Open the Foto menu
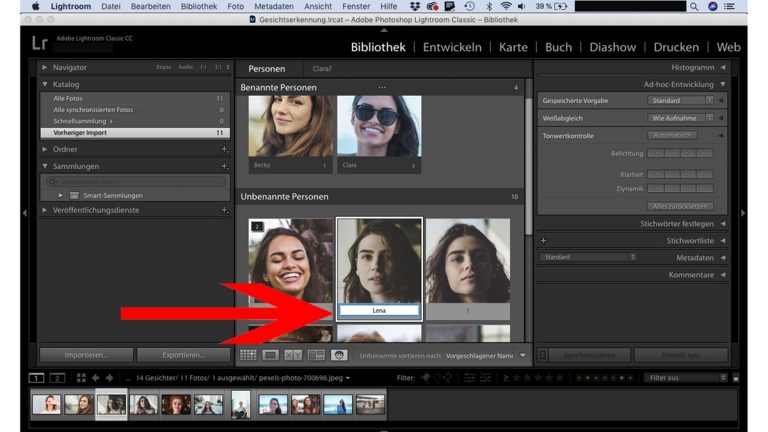The height and width of the screenshot is (432, 768). 236,6
